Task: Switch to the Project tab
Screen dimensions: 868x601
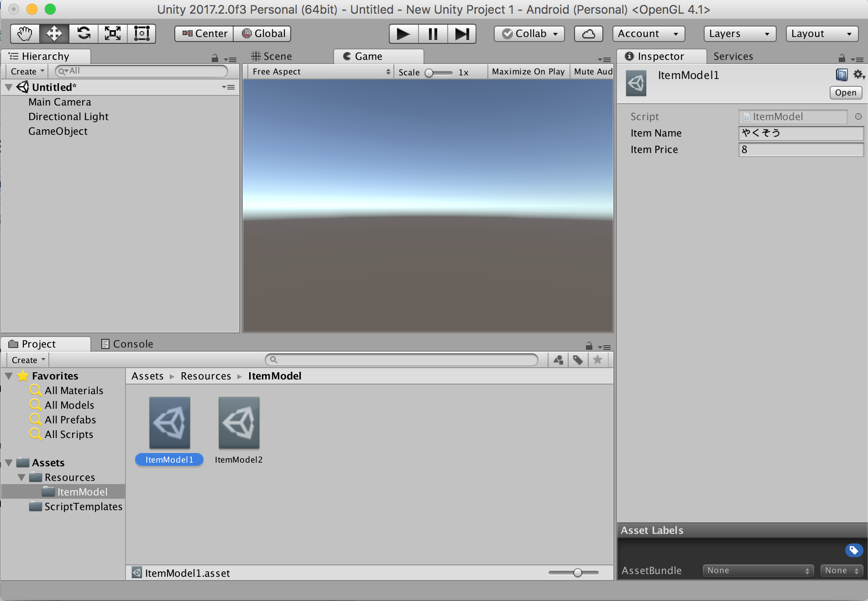Action: [46, 344]
